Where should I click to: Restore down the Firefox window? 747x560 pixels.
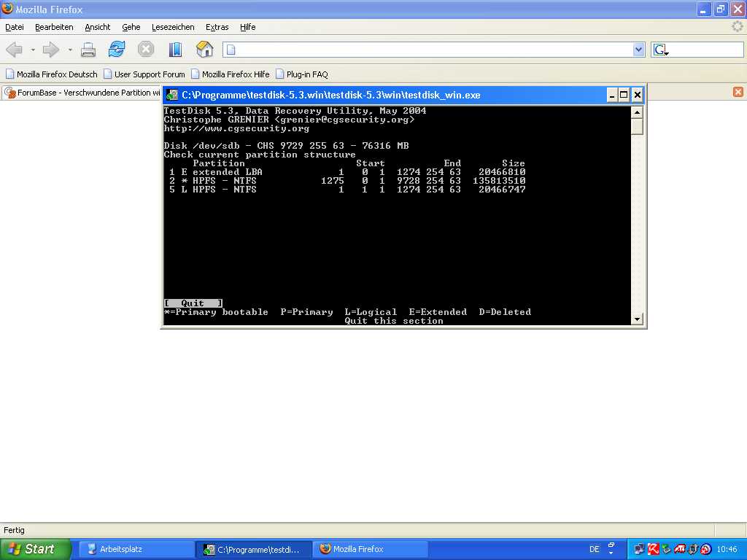pyautogui.click(x=720, y=9)
